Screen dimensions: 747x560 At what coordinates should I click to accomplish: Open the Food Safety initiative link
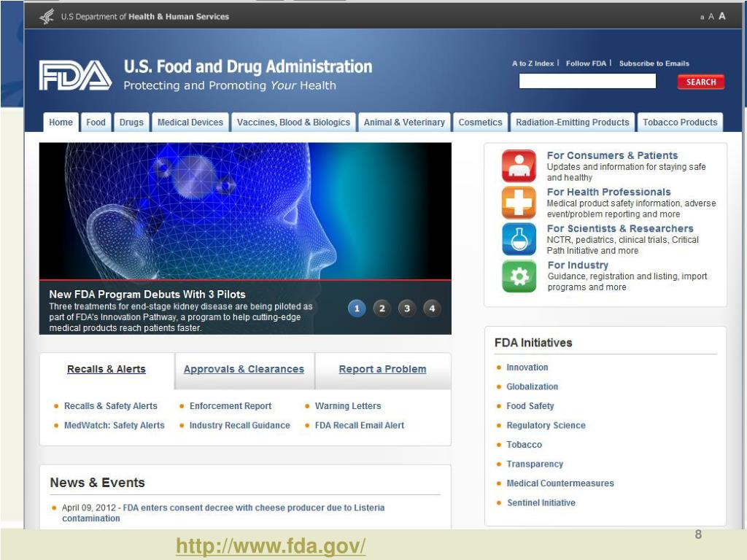530,405
